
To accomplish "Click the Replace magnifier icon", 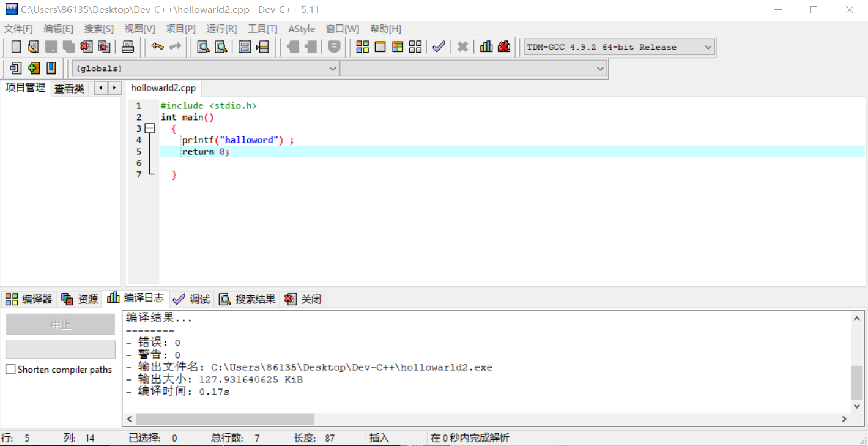I will 221,46.
